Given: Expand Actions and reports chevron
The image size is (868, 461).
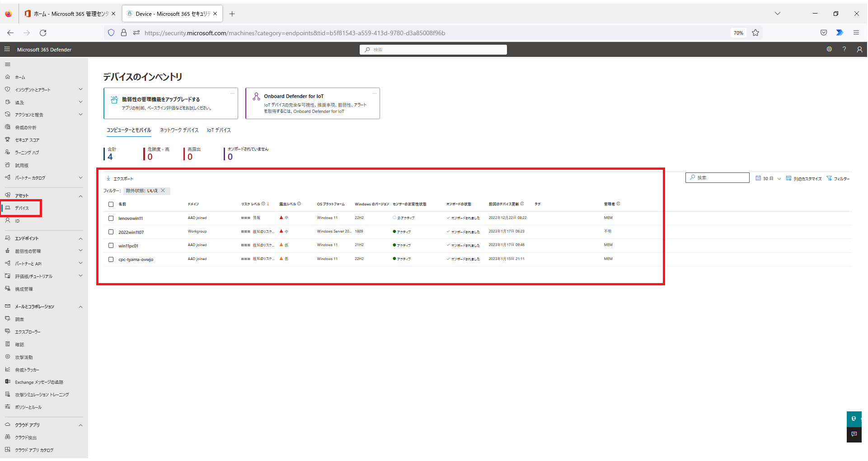Looking at the screenshot, I should click(80, 114).
